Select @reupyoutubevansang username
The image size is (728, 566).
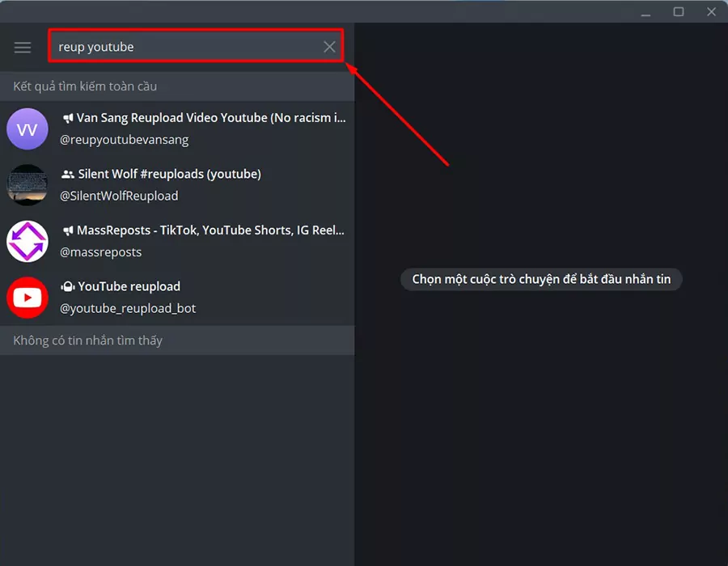(x=124, y=140)
